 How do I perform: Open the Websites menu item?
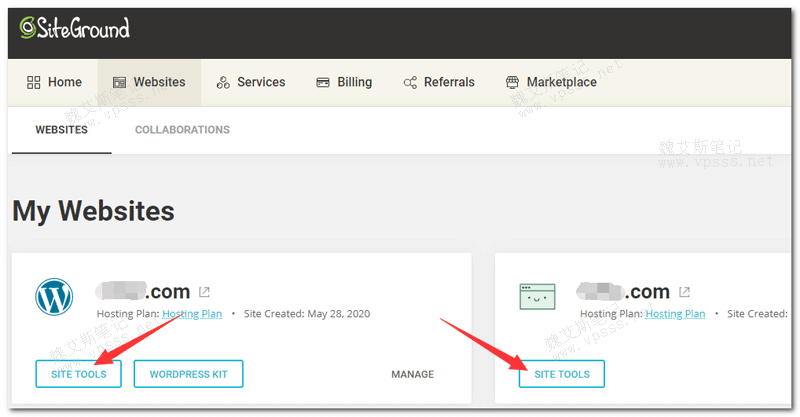[x=149, y=82]
